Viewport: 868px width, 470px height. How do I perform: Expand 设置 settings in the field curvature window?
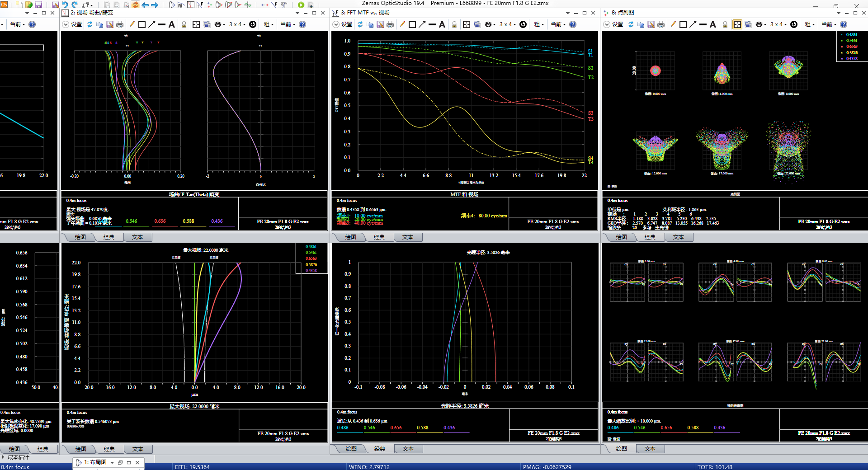72,24
